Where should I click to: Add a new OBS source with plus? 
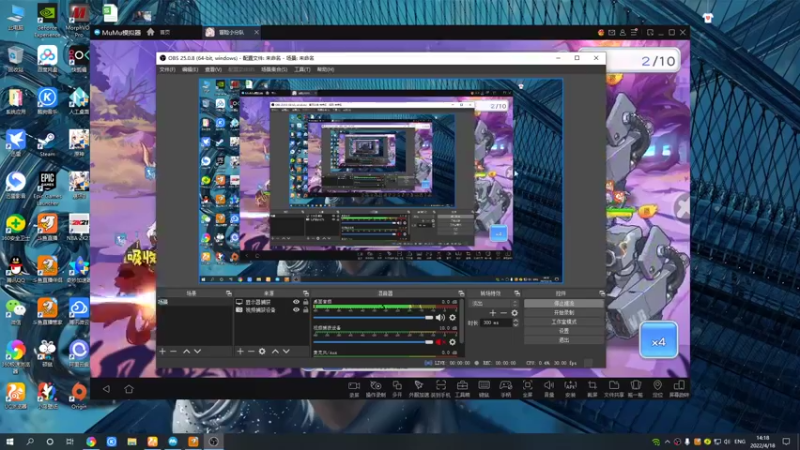pyautogui.click(x=240, y=352)
